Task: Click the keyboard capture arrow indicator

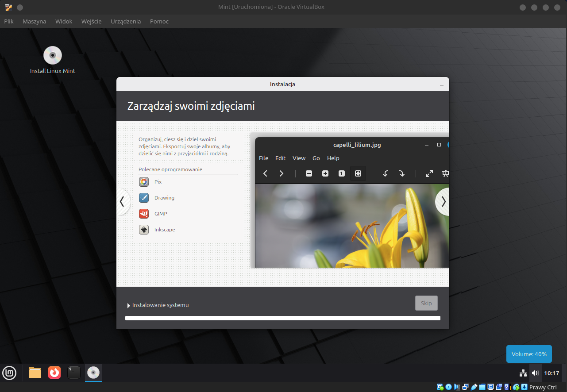Action: 525,387
